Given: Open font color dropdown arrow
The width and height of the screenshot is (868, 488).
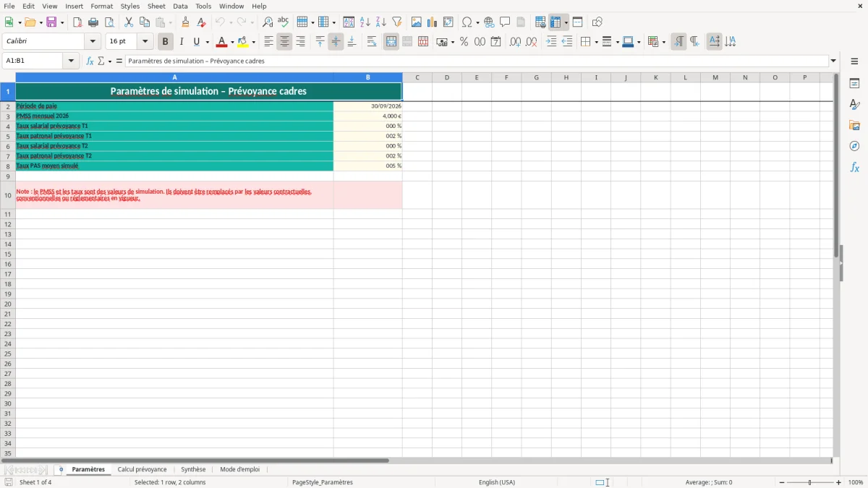Looking at the screenshot, I should (x=232, y=42).
